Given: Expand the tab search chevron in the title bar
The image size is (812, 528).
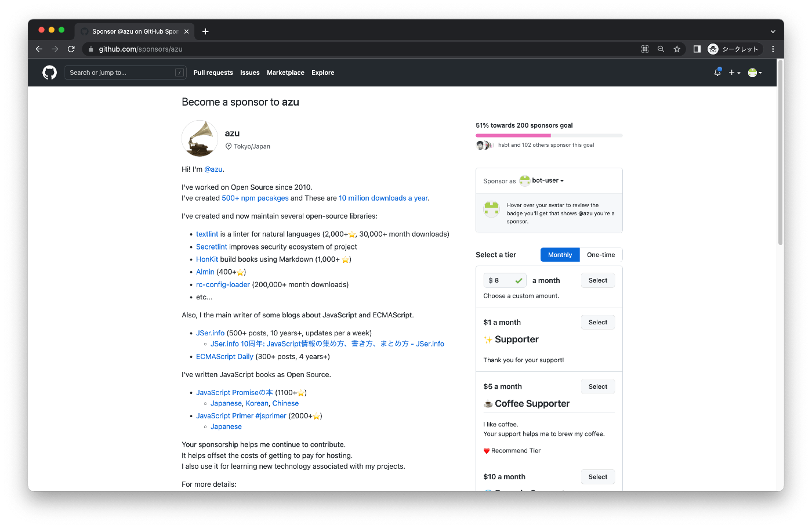Looking at the screenshot, I should click(773, 31).
